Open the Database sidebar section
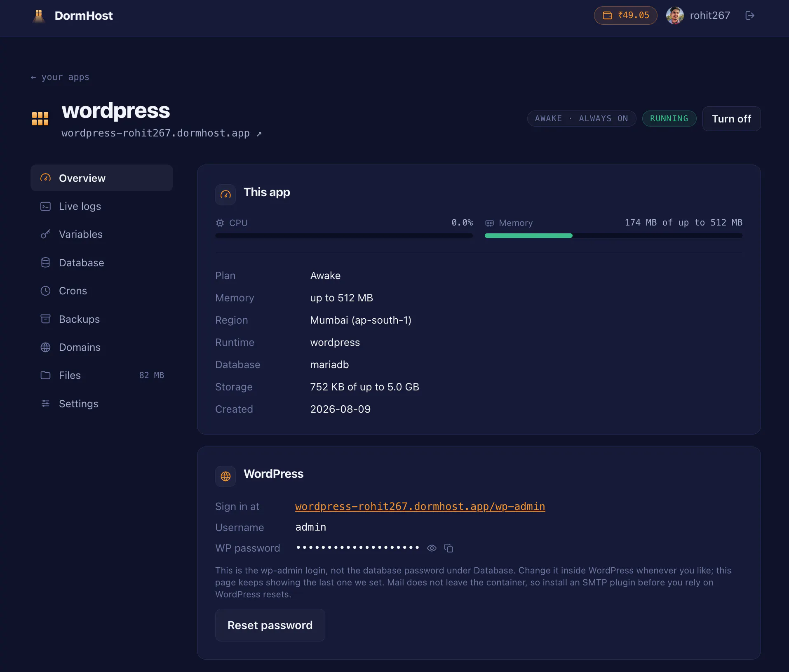 pyautogui.click(x=102, y=263)
